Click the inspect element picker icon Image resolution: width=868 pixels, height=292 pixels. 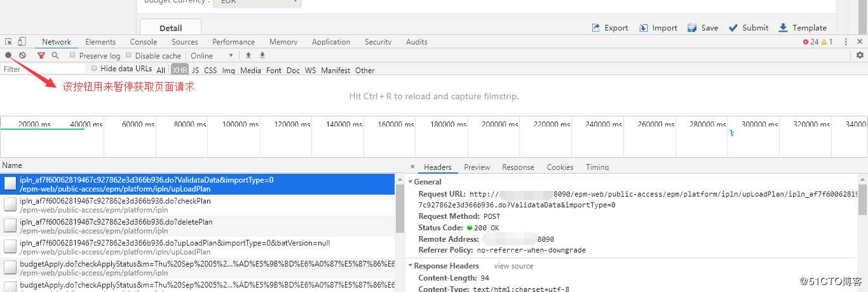(x=9, y=41)
